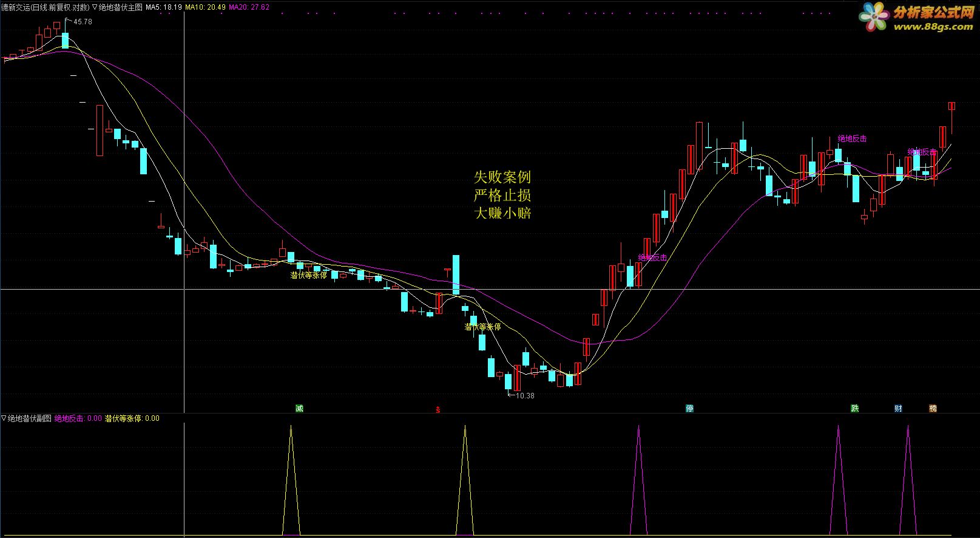Click the tall cyan candle before the final decline
Screen dimensions: 980x538
[456, 275]
